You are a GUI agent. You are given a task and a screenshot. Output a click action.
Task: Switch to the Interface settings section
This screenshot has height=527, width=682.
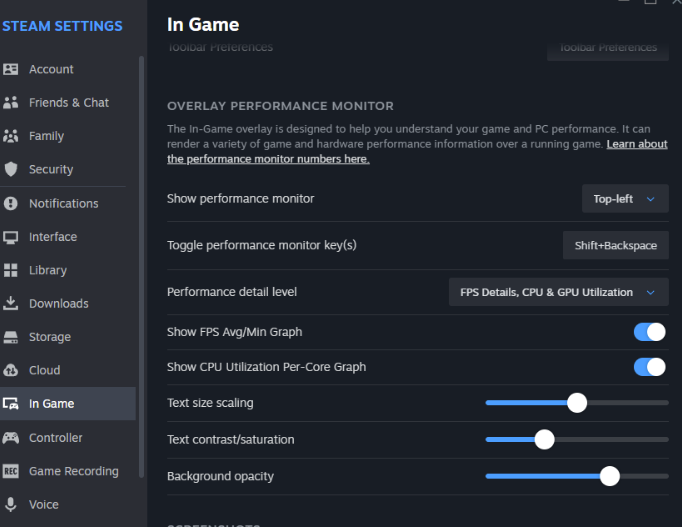click(x=53, y=237)
